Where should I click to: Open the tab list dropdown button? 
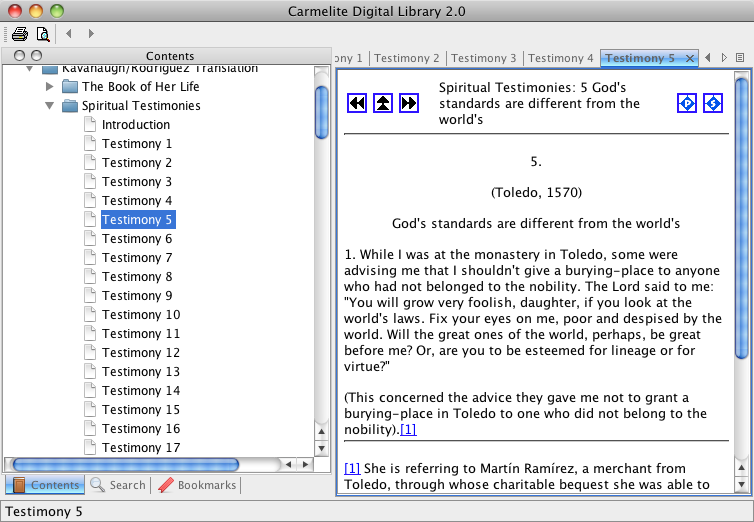(x=740, y=58)
